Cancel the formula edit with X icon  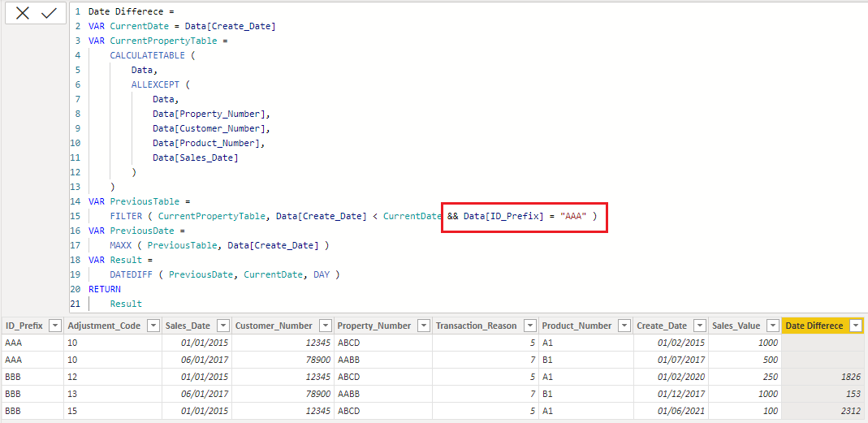click(23, 13)
